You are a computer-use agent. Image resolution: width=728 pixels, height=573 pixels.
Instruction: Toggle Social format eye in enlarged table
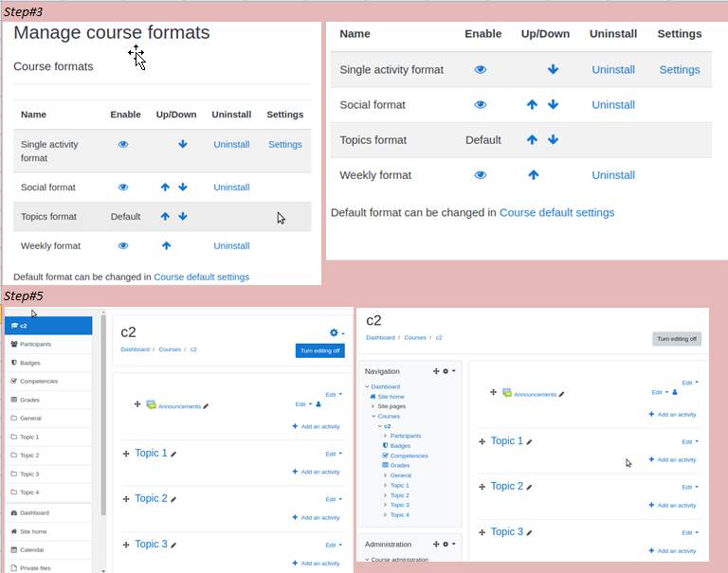pos(481,105)
